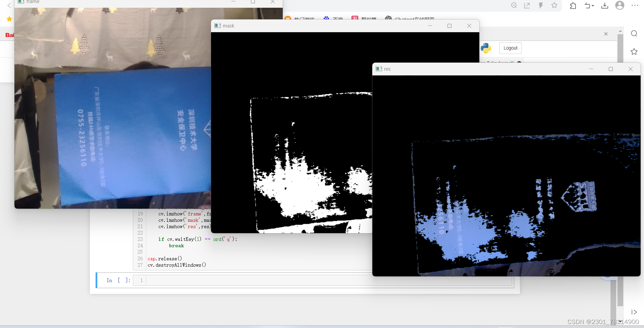
Task: Minimize the res window
Action: (591, 69)
